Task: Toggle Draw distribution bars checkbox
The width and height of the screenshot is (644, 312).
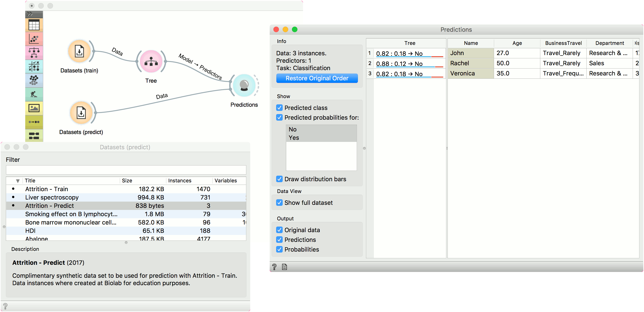Action: click(279, 179)
